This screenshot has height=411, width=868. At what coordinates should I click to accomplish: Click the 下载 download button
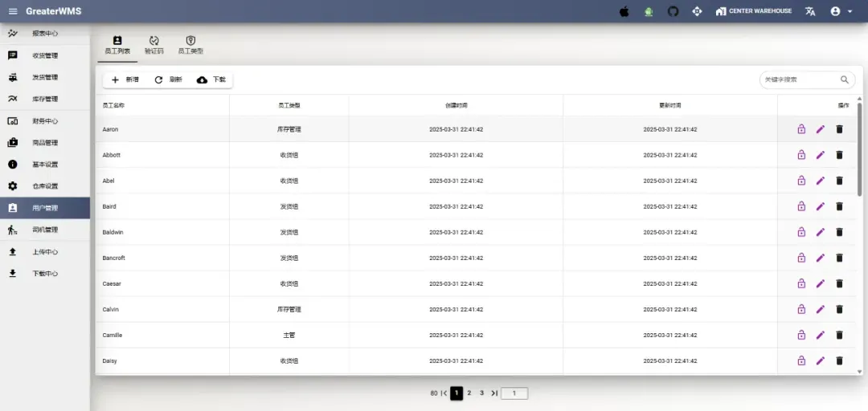point(211,79)
